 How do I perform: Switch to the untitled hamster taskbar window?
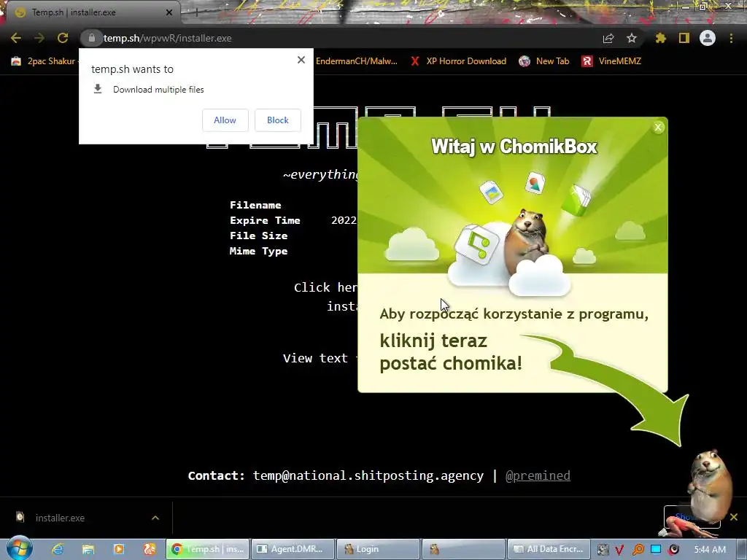pos(463,549)
